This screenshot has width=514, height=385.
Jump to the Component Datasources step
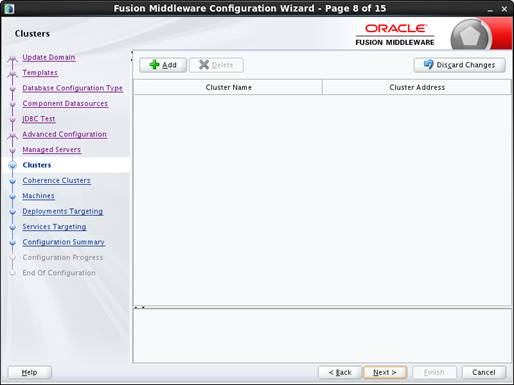click(x=65, y=103)
